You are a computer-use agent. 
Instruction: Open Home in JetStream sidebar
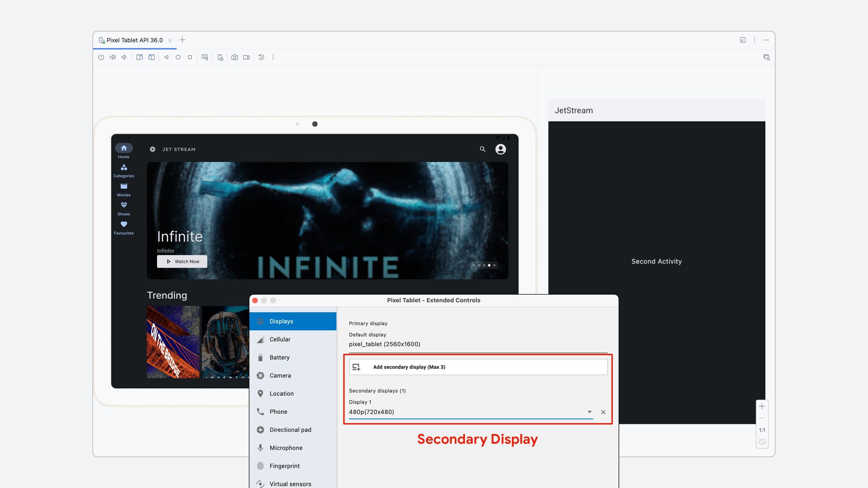coord(124,151)
